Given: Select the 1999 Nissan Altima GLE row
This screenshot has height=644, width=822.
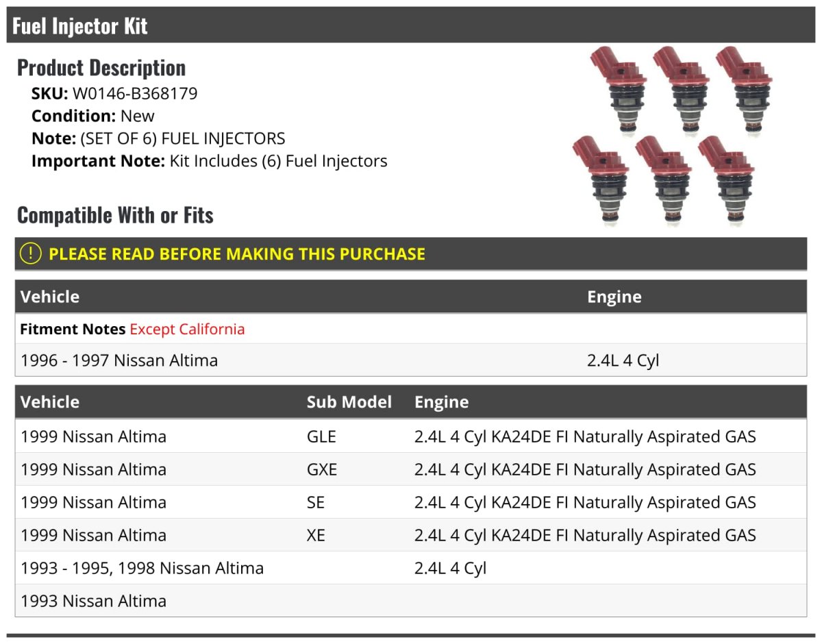Looking at the screenshot, I should tap(411, 436).
